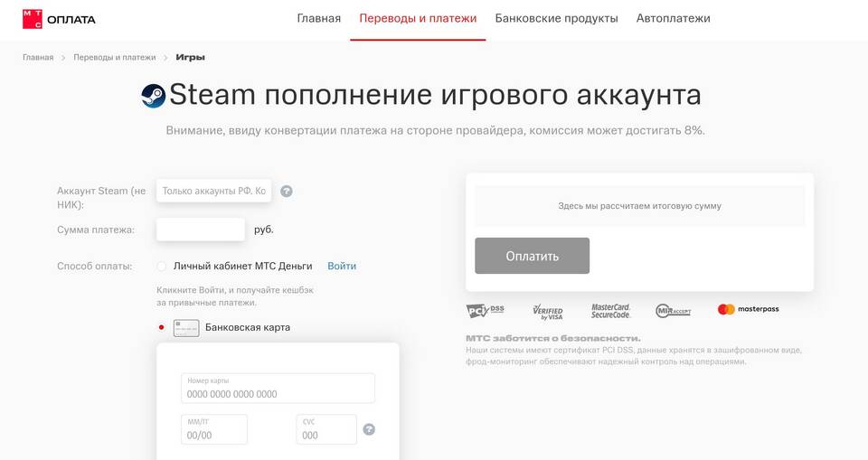Select Банковская карта payment method

[161, 327]
